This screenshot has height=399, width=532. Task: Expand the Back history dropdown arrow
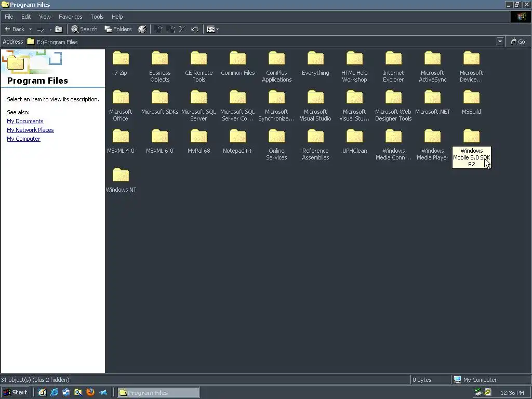click(x=30, y=29)
